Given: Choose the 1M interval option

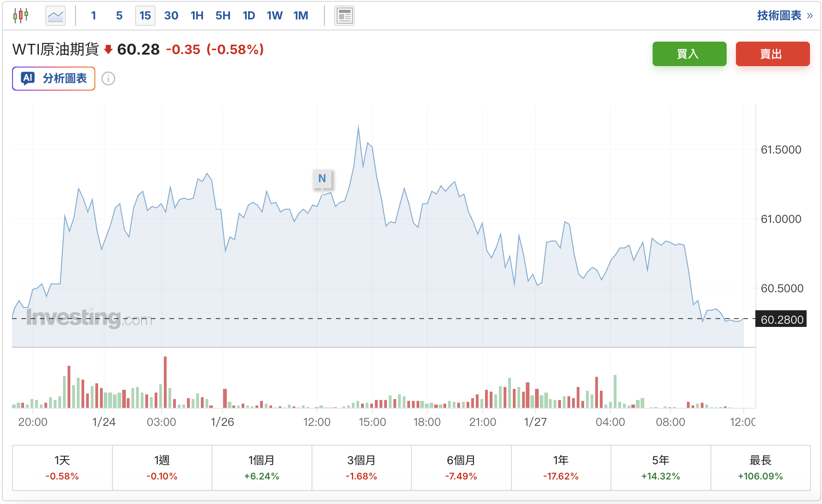Looking at the screenshot, I should pyautogui.click(x=301, y=15).
